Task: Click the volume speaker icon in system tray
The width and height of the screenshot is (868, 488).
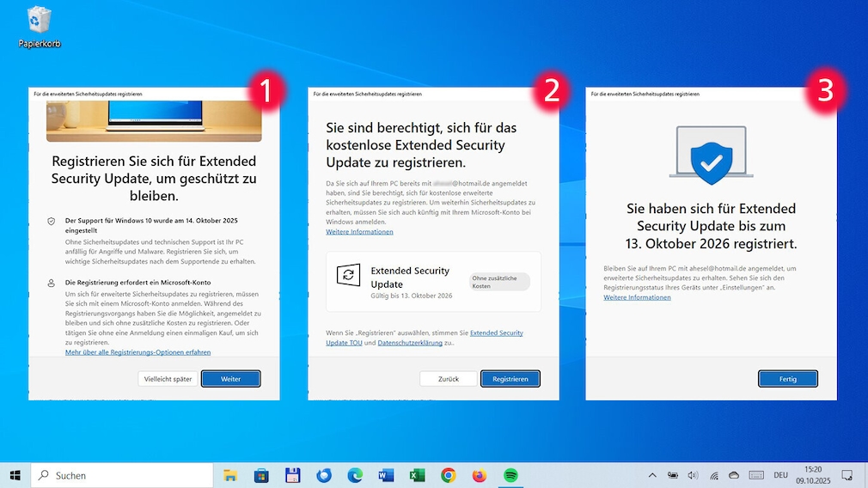Action: (x=693, y=475)
